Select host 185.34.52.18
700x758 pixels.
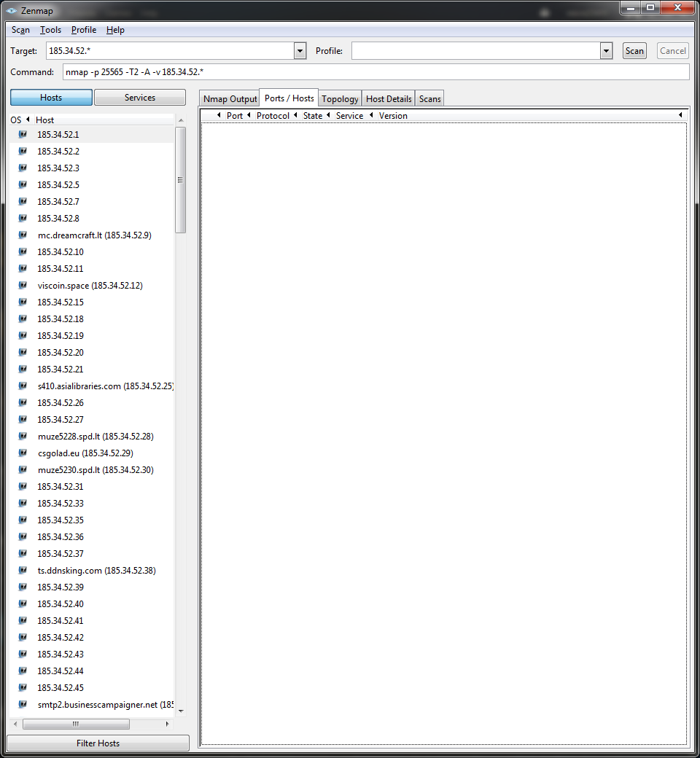point(61,319)
